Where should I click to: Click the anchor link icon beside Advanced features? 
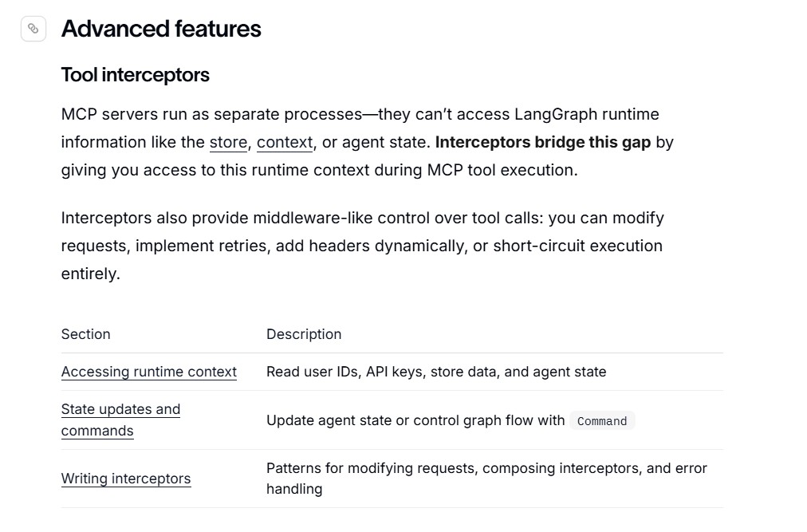pyautogui.click(x=33, y=29)
